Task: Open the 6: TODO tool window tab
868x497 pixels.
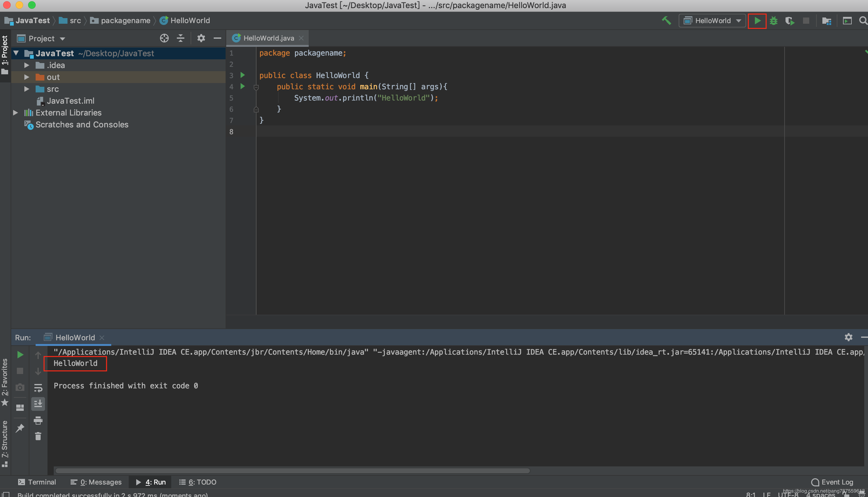Action: pos(198,482)
